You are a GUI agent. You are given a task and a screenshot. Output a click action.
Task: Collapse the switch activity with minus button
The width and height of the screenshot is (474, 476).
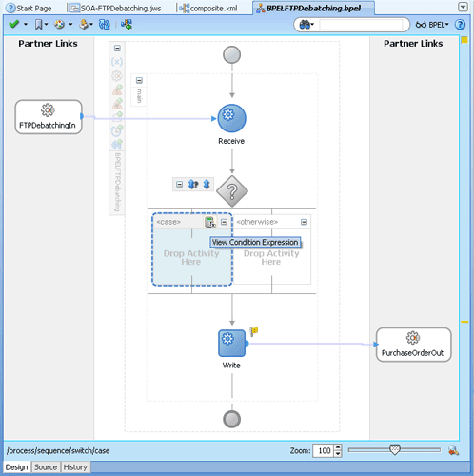point(179,185)
